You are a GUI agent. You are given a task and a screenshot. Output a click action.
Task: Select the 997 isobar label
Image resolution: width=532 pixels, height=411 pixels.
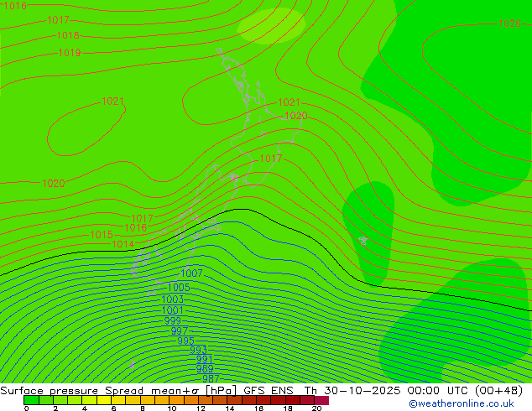[x=180, y=330]
